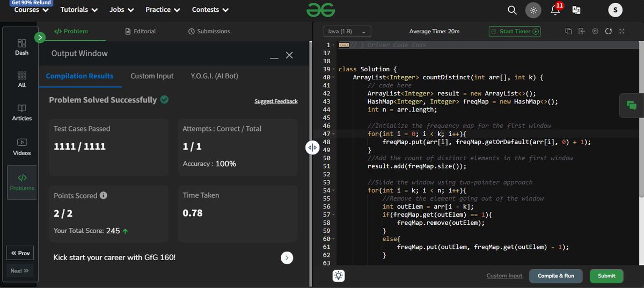Switch to the Submissions tab
This screenshot has width=644, height=288.
pos(209,31)
